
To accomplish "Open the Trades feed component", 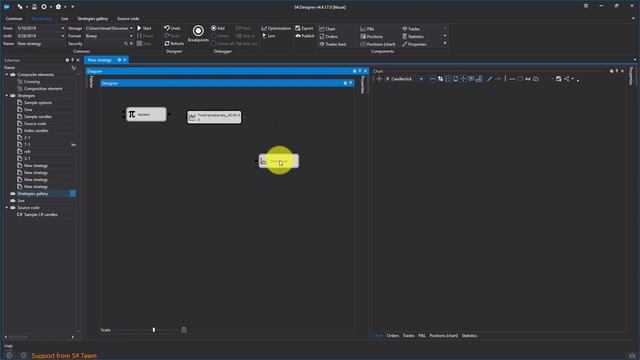I will 333,44.
